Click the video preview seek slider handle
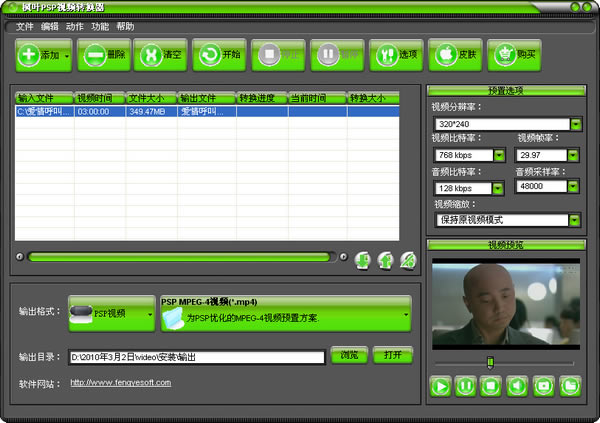This screenshot has width=600, height=423. coord(488,362)
